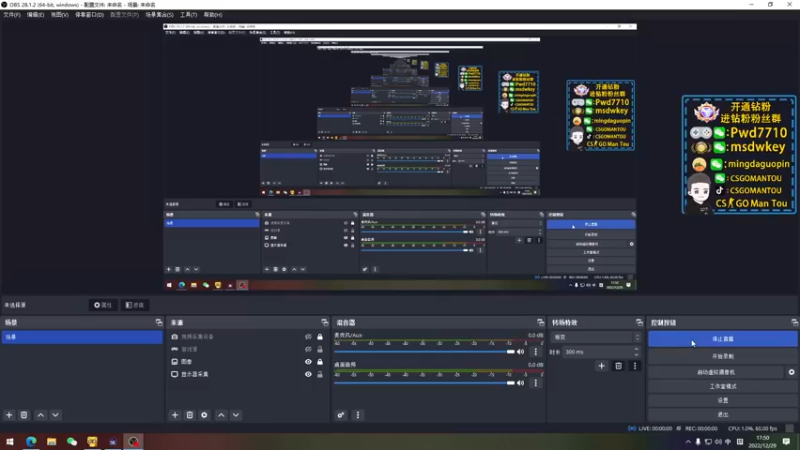Image resolution: width=800 pixels, height=450 pixels.
Task: Open Microsoft Edge from taskbar
Action: [x=31, y=441]
